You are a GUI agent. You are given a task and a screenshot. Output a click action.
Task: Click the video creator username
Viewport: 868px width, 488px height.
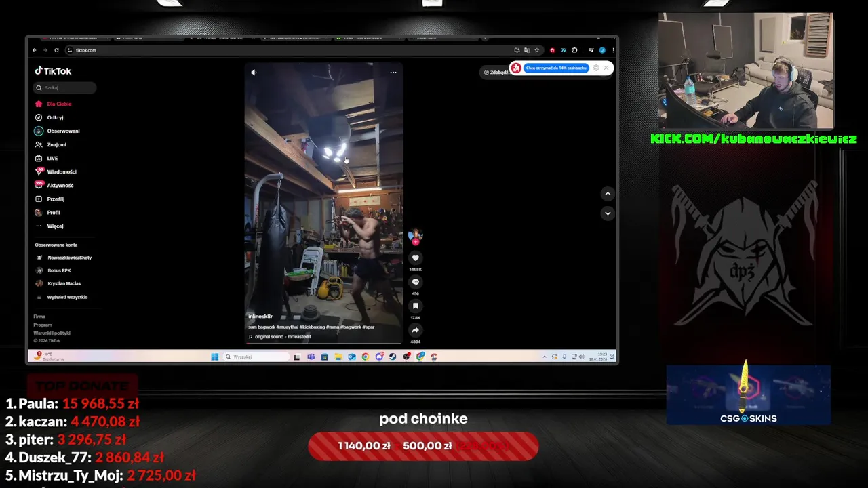click(x=260, y=317)
